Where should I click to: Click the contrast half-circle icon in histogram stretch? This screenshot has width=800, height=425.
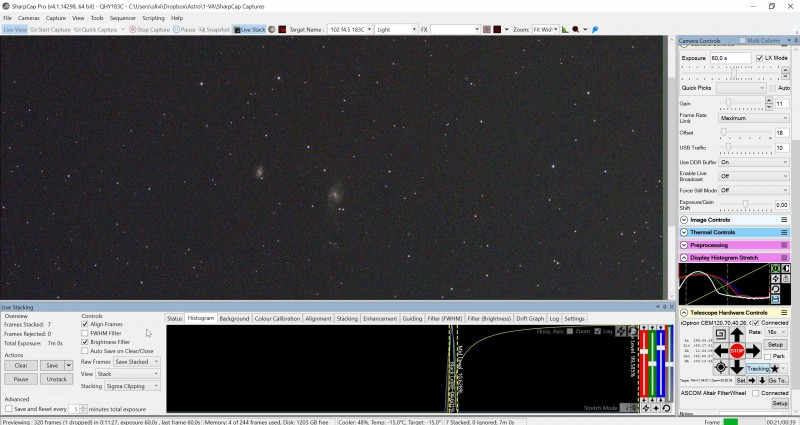786,268
